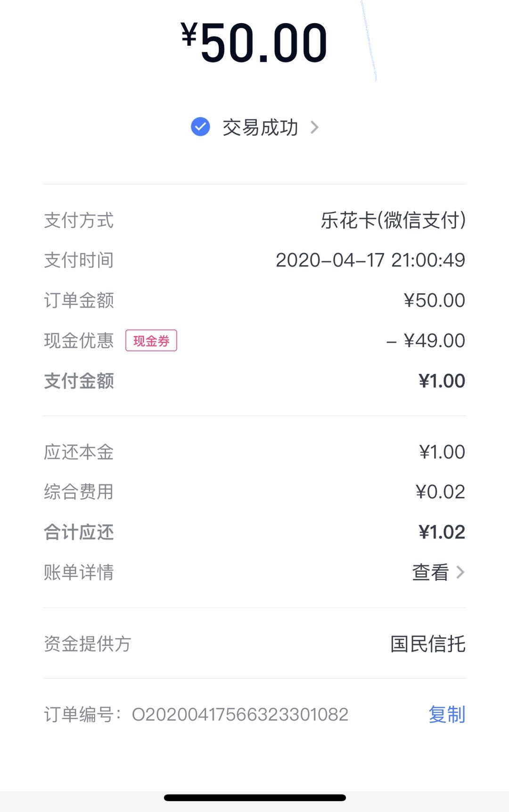The width and height of the screenshot is (509, 812).
Task: Click the 订单金额 ¥50.00 value
Action: pos(434,300)
